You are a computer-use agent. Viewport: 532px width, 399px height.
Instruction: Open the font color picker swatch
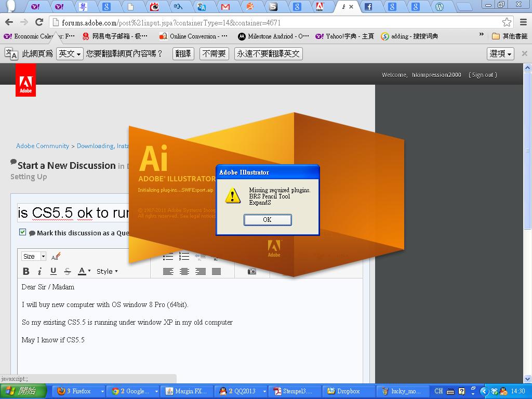[82, 271]
